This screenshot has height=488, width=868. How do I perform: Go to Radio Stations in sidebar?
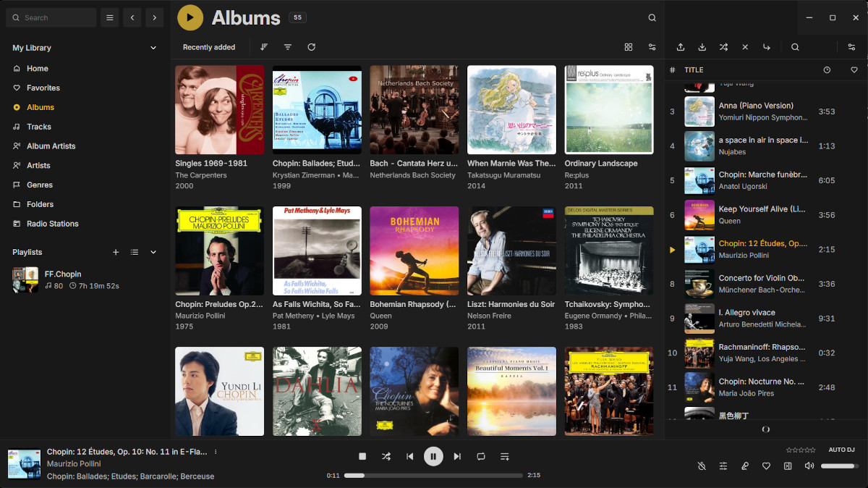click(x=52, y=224)
